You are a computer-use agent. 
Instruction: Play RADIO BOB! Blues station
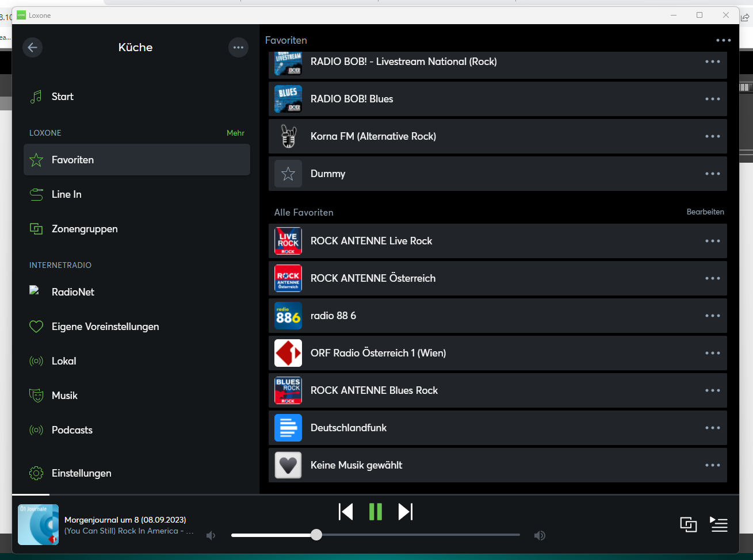498,99
